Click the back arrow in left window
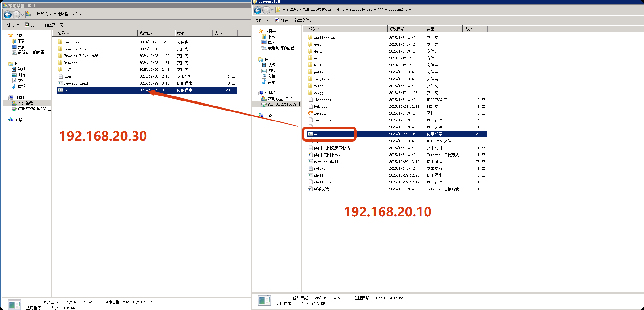This screenshot has height=310, width=644. [8, 14]
